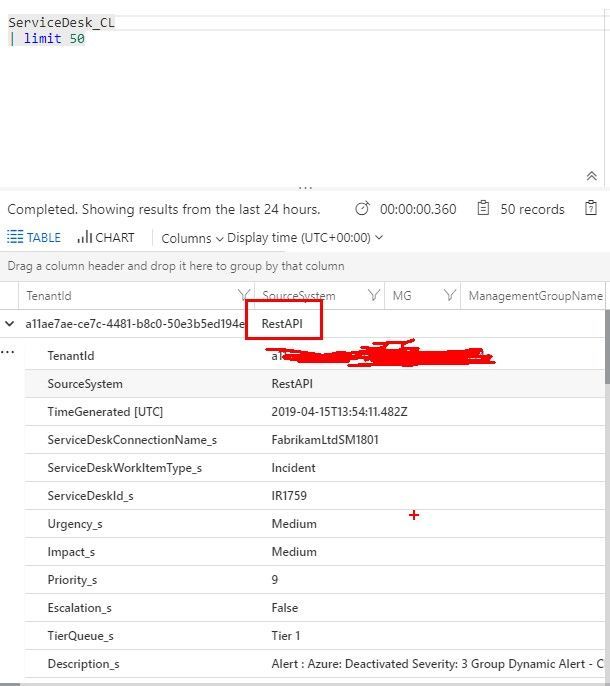The height and width of the screenshot is (686, 610).
Task: Click the clipboard icon right of 50 records
Action: pos(591,208)
